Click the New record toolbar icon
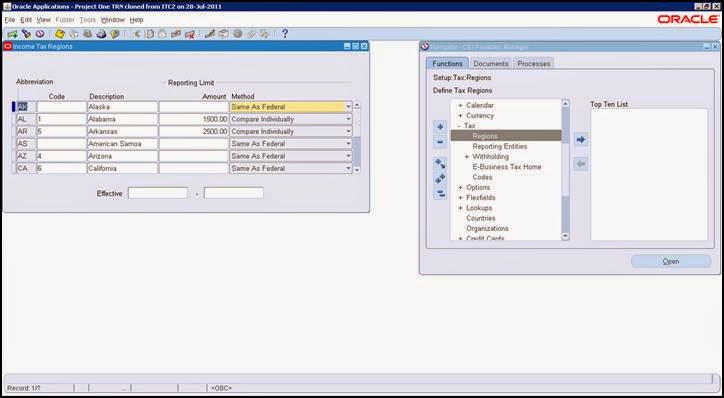This screenshot has width=724, height=398. click(x=12, y=34)
